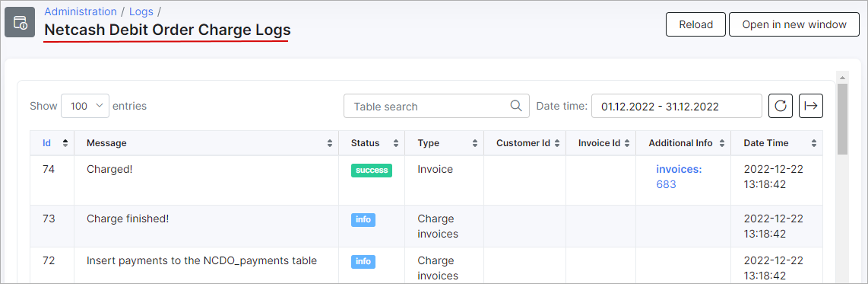The width and height of the screenshot is (868, 284).
Task: Click sort arrows of Message column
Action: [331, 143]
